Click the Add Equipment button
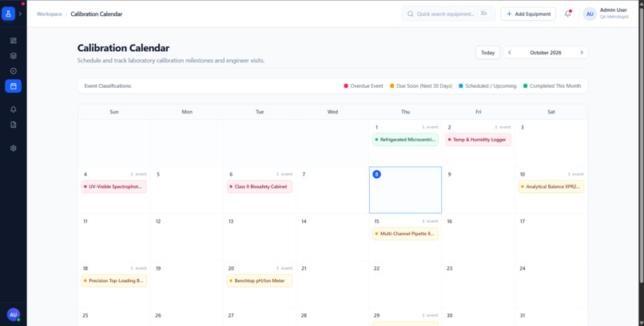The image size is (644, 326). click(528, 14)
